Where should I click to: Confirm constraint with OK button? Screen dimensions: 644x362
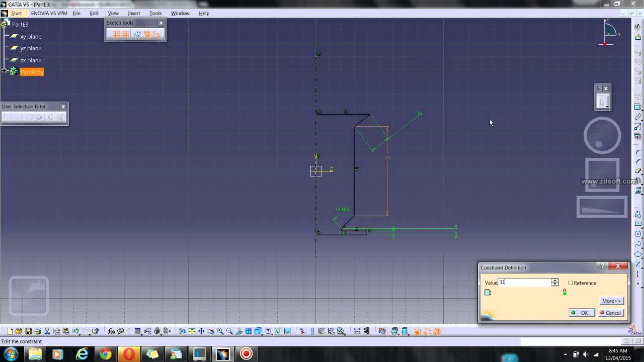(581, 313)
